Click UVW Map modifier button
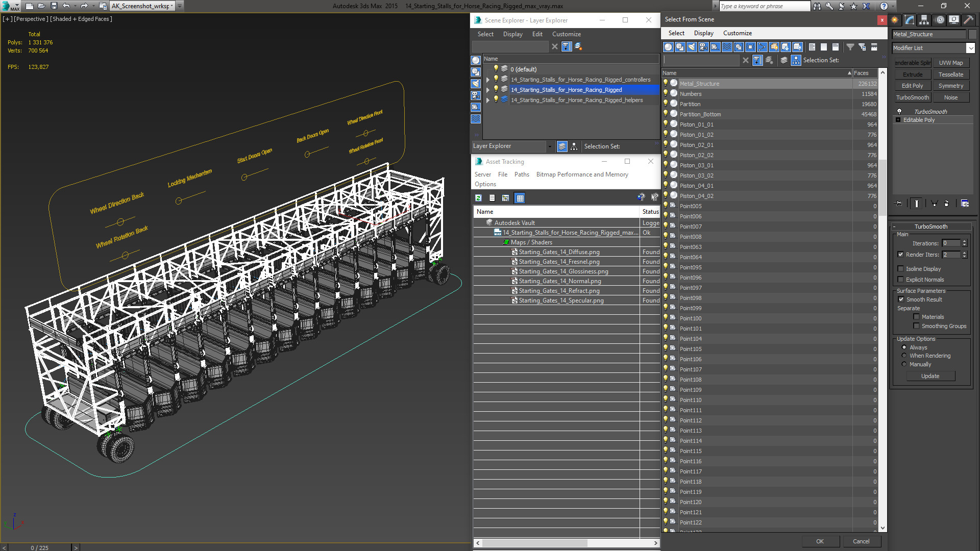The width and height of the screenshot is (980, 551). point(951,63)
